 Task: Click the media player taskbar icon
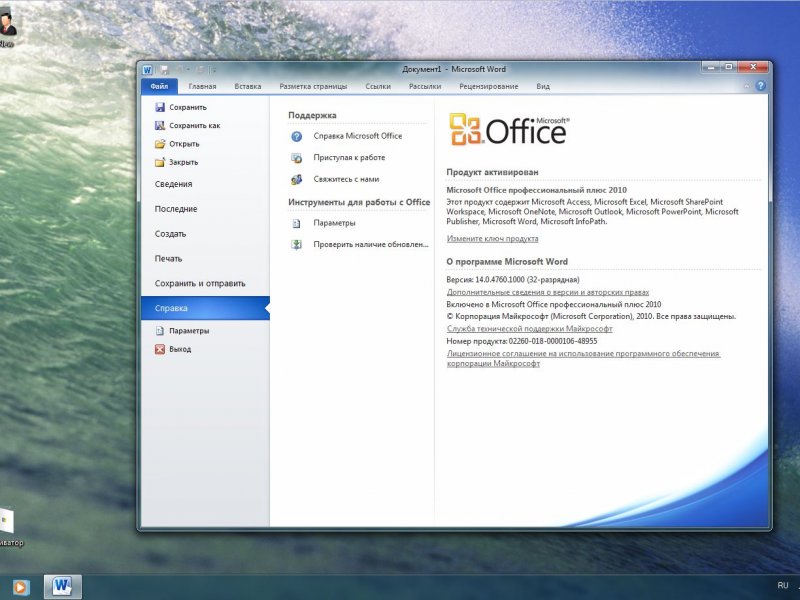[20, 587]
